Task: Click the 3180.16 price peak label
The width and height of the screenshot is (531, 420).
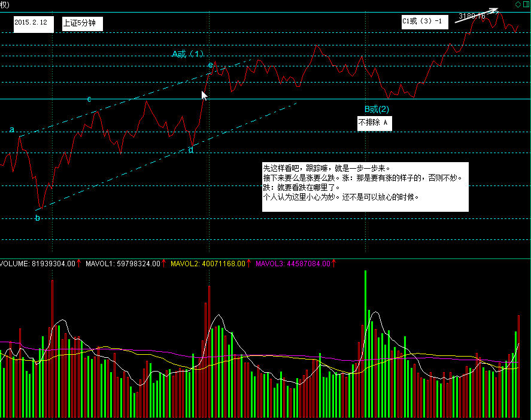Action: 472,16
